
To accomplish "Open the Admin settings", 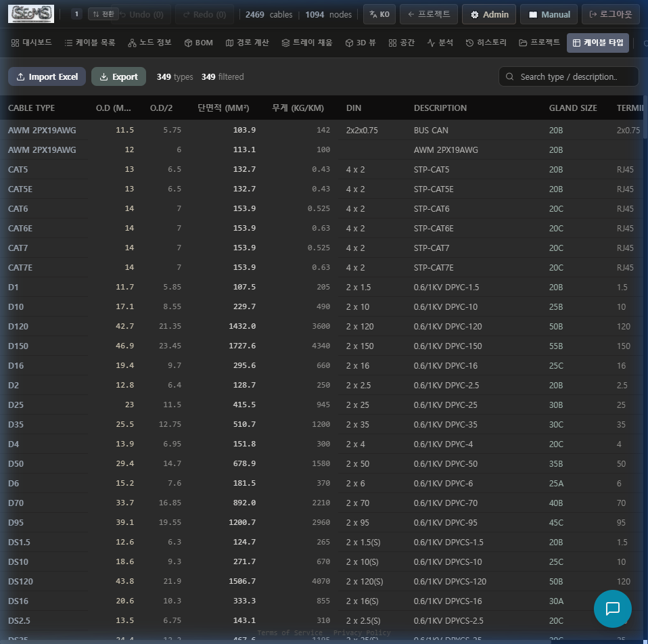I will click(x=489, y=14).
